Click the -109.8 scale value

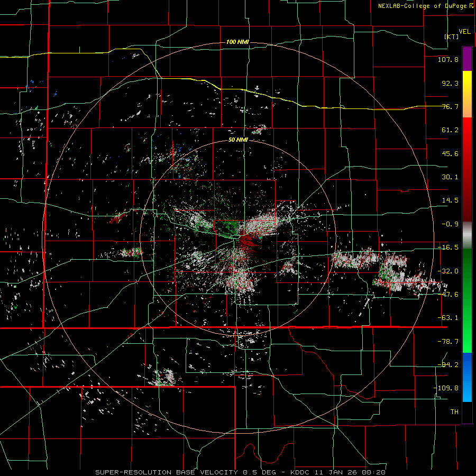[446, 388]
